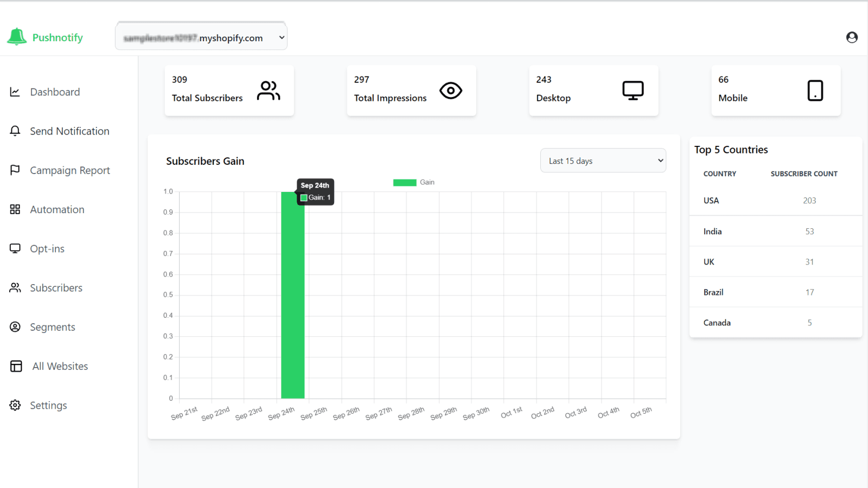Viewport: 868px width, 488px height.
Task: Click the Opt-ins monitor icon
Action: (15, 248)
